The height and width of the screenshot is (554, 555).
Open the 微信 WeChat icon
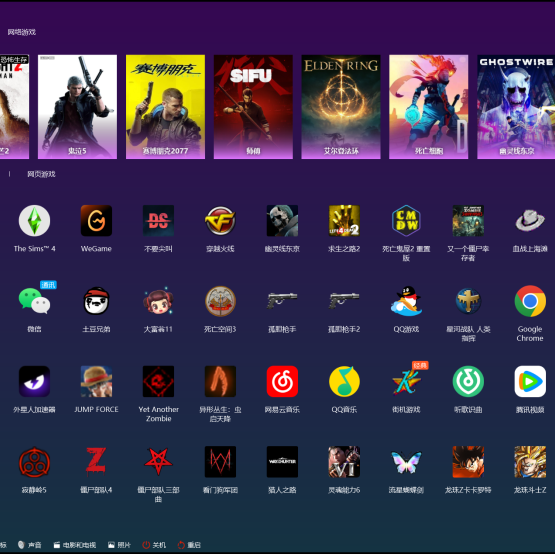pyautogui.click(x=34, y=301)
